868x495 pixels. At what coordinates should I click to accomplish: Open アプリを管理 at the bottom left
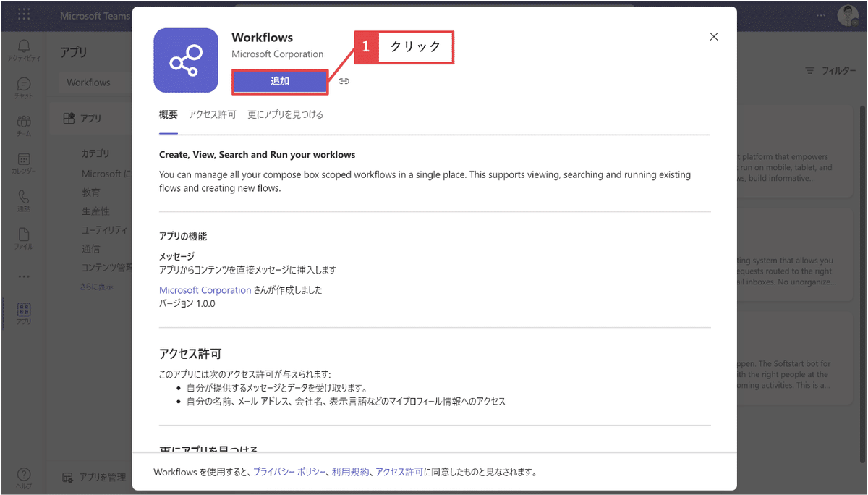(x=94, y=477)
